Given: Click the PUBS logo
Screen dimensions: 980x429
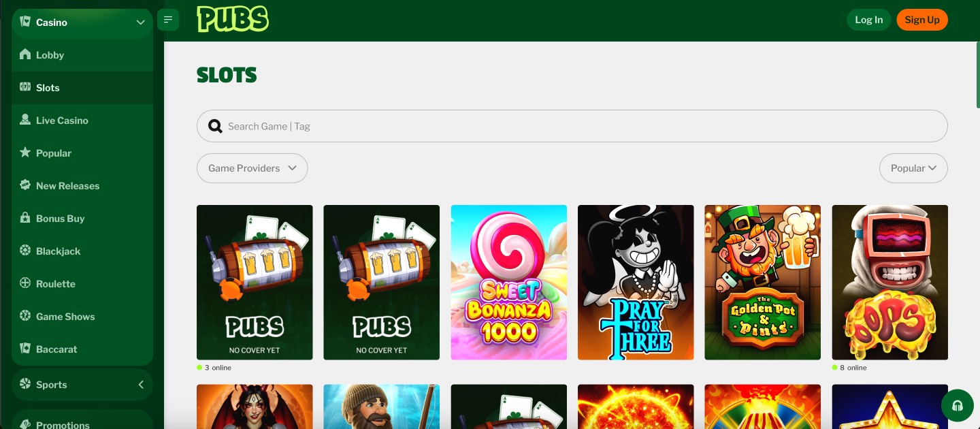Looking at the screenshot, I should pyautogui.click(x=233, y=19).
